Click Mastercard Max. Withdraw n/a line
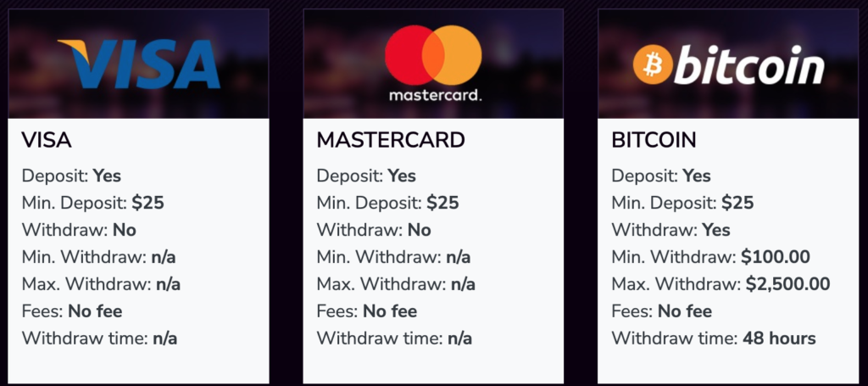The width and height of the screenshot is (868, 386). click(x=396, y=284)
